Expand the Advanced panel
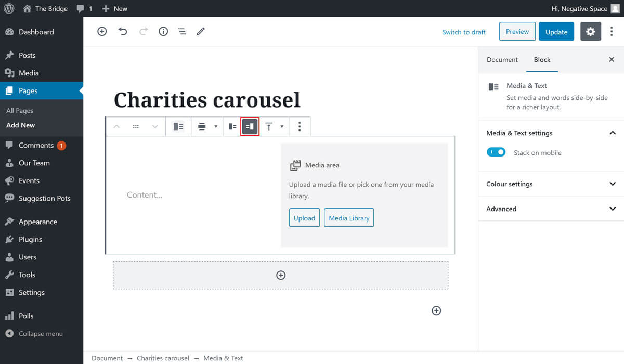 point(612,209)
